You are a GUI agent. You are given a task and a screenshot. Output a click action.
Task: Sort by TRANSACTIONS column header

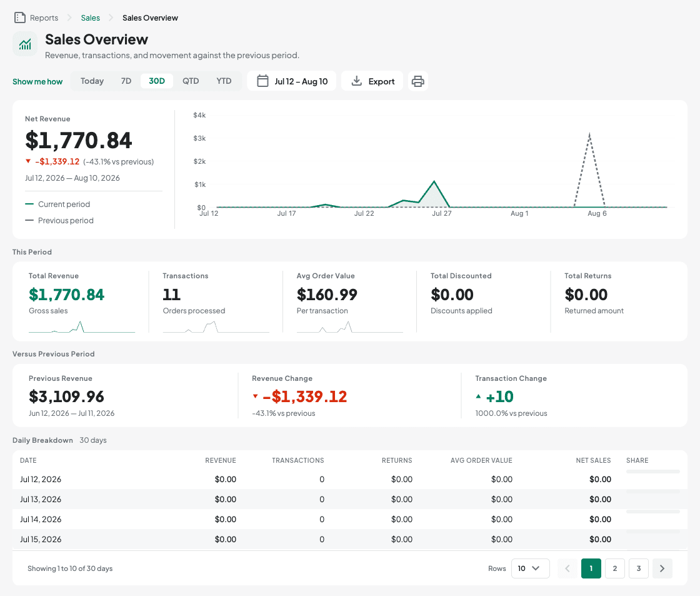pos(297,460)
